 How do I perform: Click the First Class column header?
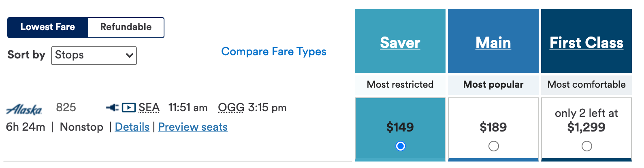[586, 43]
